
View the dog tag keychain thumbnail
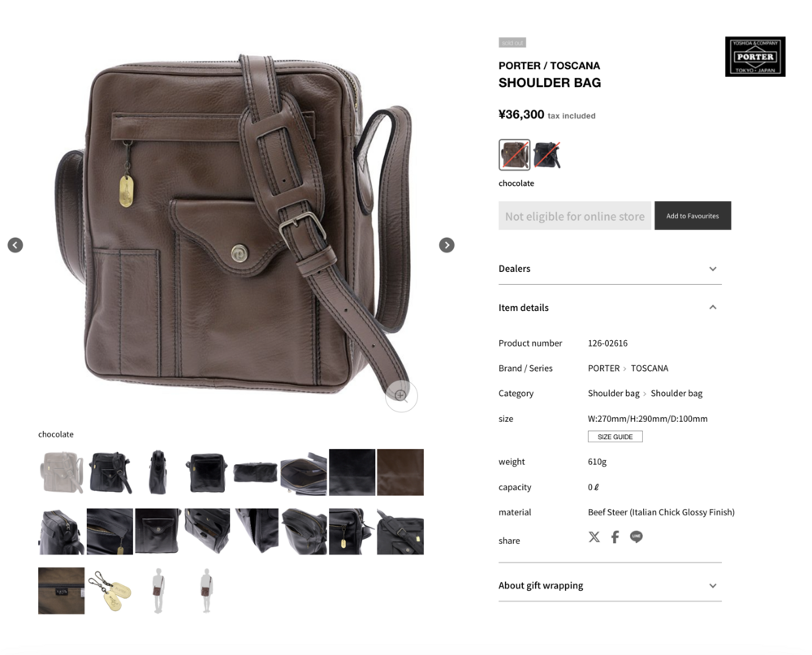(x=110, y=591)
